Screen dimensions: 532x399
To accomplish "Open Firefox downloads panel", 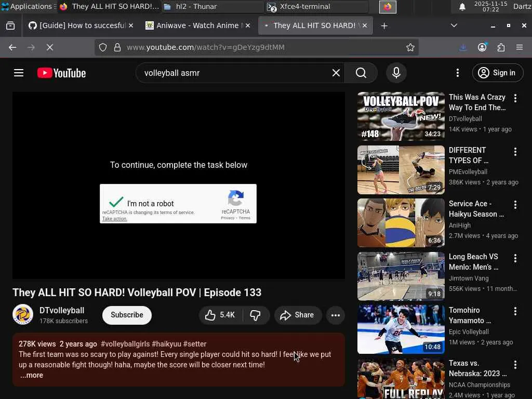I will coord(463,47).
